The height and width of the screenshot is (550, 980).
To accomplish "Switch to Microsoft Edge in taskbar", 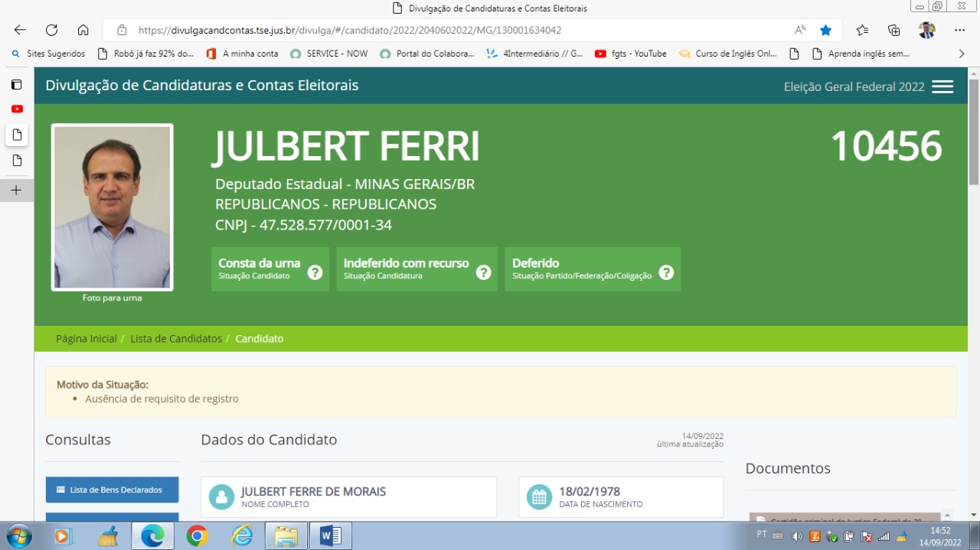I will [152, 536].
